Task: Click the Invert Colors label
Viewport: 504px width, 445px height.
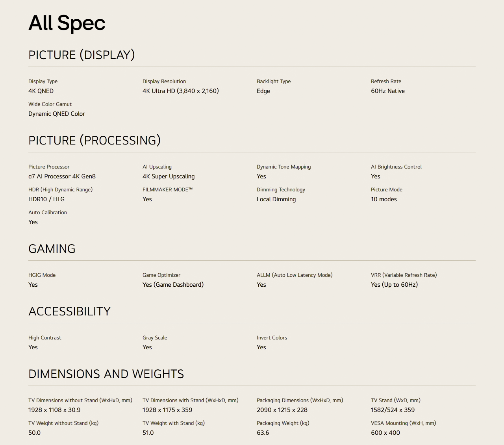Action: tap(272, 337)
